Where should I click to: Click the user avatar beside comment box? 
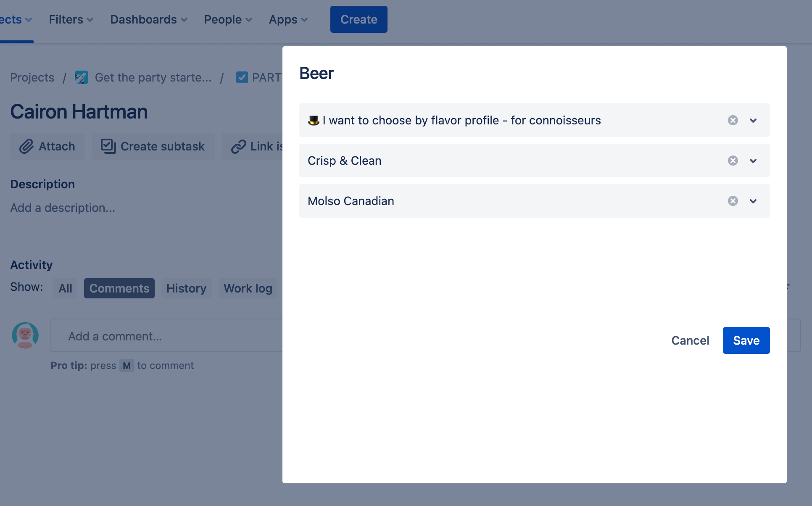[25, 335]
